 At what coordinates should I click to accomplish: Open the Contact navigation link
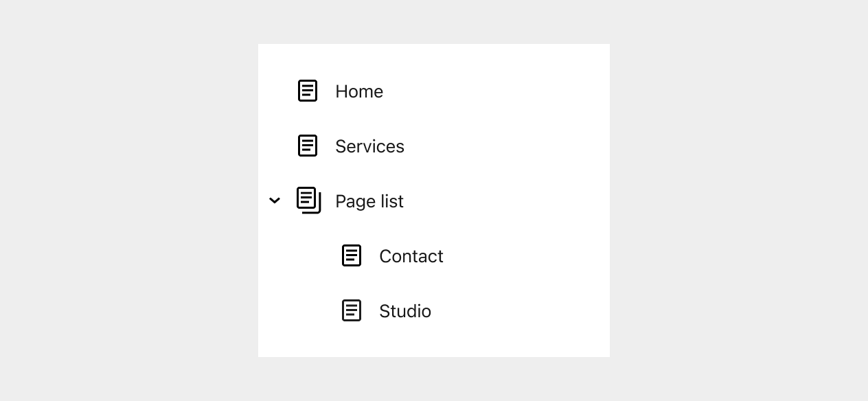point(411,256)
